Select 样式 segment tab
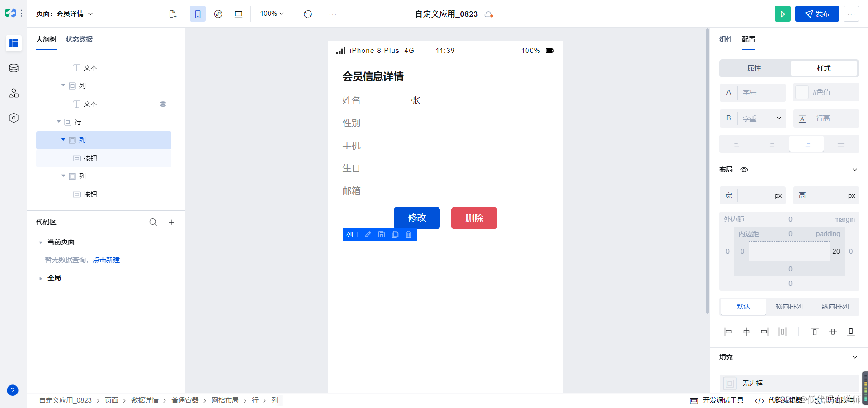 824,68
